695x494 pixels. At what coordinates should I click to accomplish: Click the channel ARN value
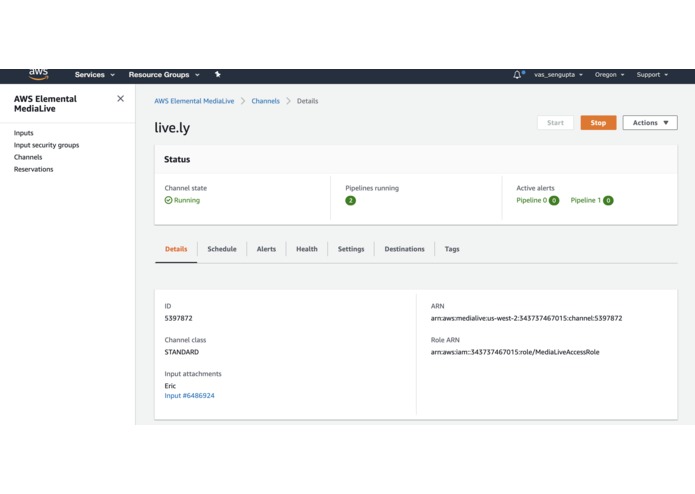[527, 318]
